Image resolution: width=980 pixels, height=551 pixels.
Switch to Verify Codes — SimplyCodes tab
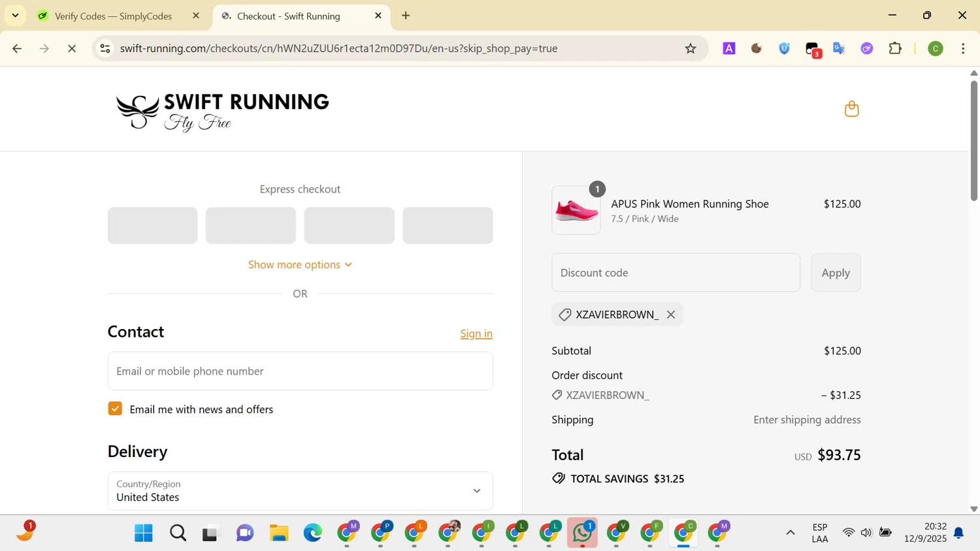point(113,16)
